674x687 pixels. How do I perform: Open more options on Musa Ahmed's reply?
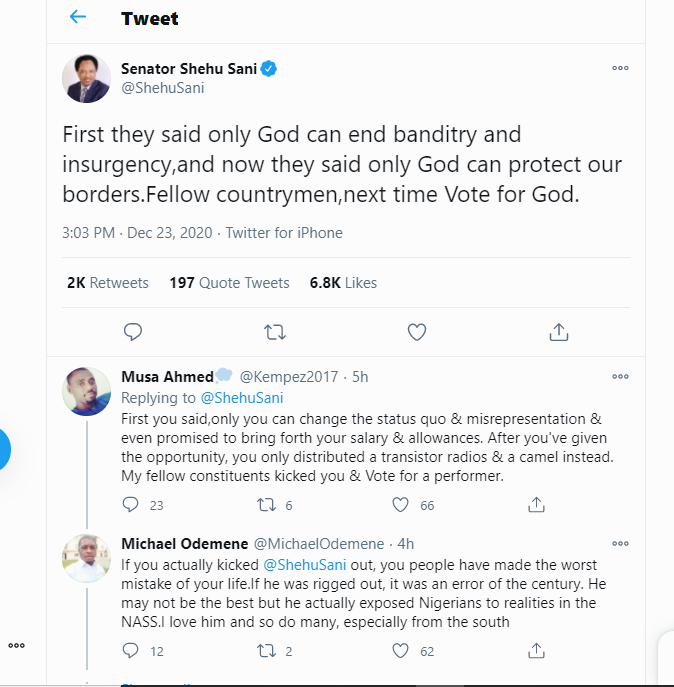620,377
